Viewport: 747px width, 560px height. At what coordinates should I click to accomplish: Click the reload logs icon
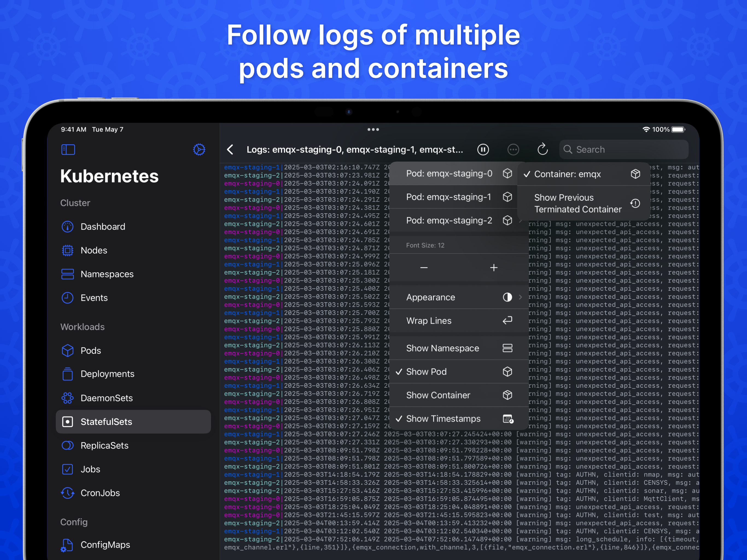[x=542, y=149]
